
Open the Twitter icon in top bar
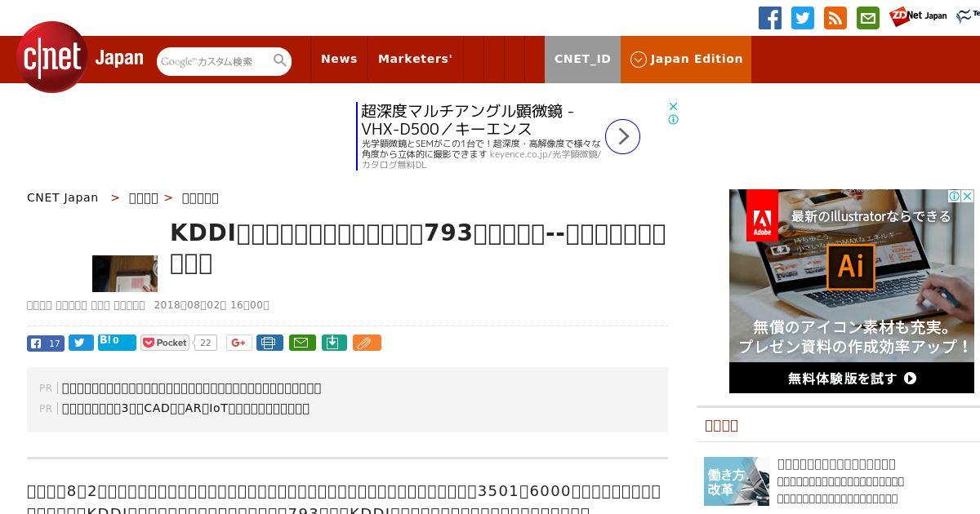(803, 18)
